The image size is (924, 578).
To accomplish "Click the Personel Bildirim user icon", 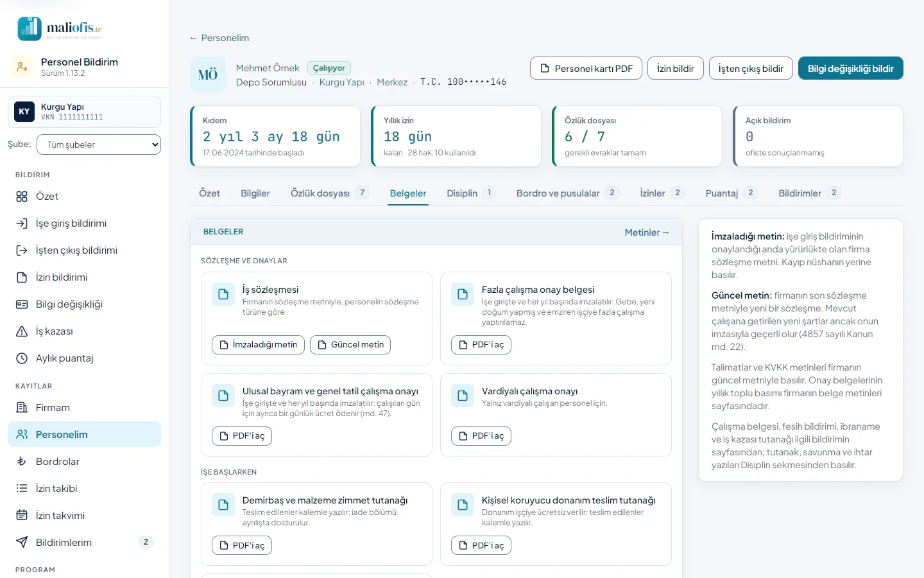I will 22,67.
